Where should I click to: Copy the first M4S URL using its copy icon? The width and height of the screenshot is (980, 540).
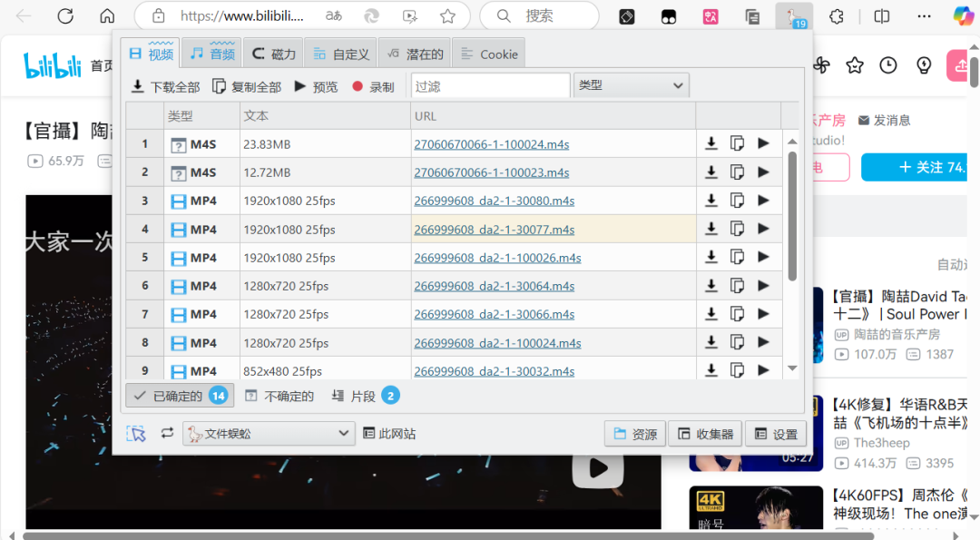pos(737,143)
